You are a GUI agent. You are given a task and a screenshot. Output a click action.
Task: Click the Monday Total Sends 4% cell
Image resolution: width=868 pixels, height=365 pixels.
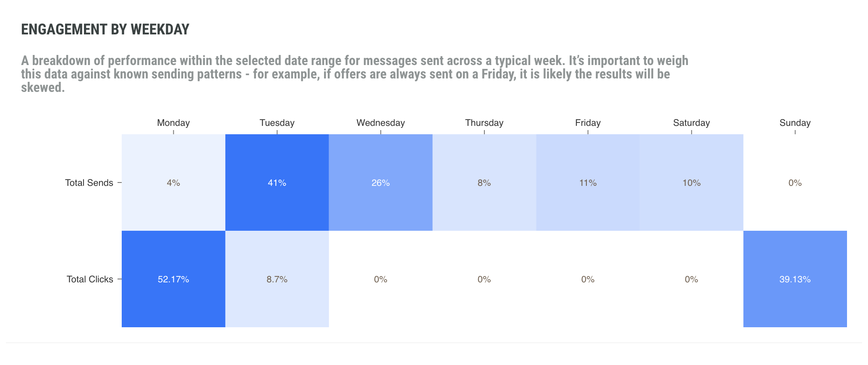coord(173,182)
